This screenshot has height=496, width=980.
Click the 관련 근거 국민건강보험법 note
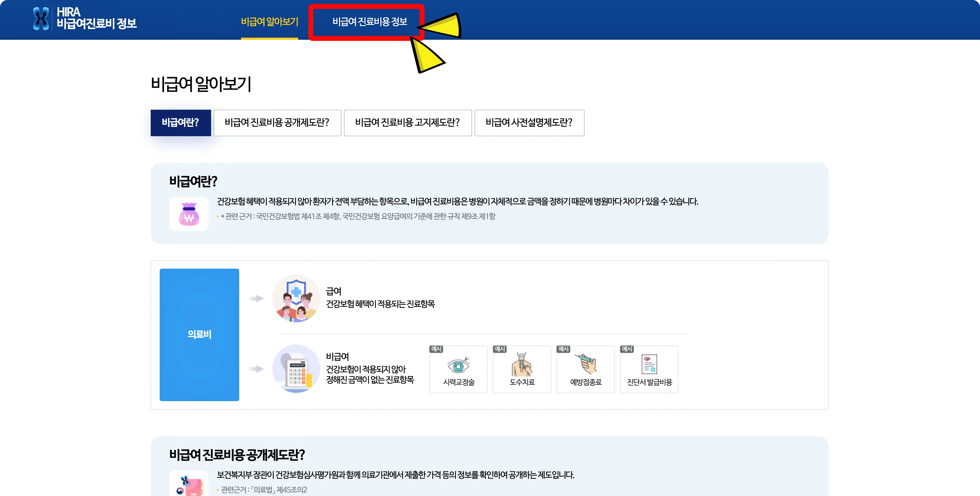click(358, 216)
